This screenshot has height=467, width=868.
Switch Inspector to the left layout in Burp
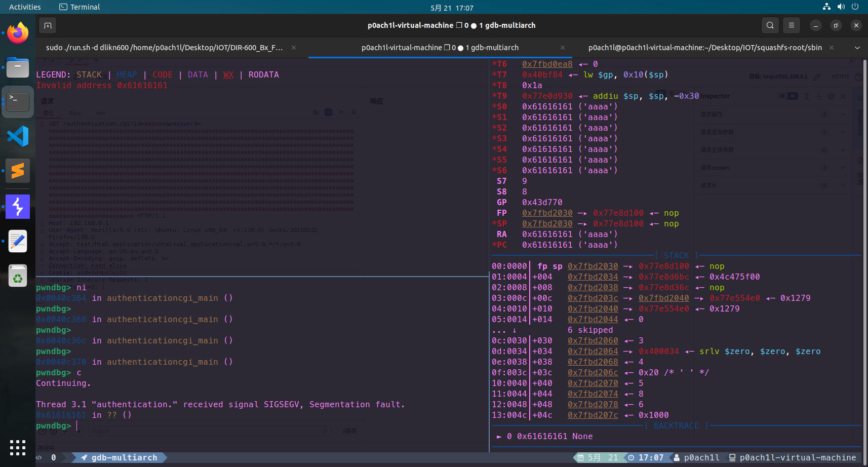[782, 96]
